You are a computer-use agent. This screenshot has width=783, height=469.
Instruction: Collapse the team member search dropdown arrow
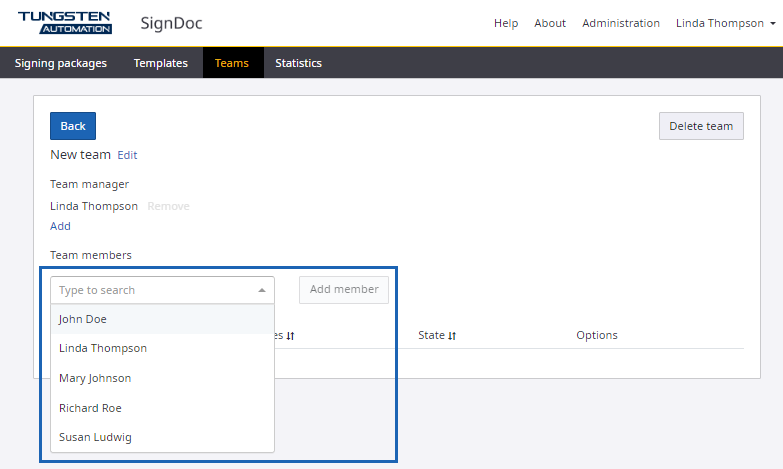tap(262, 290)
